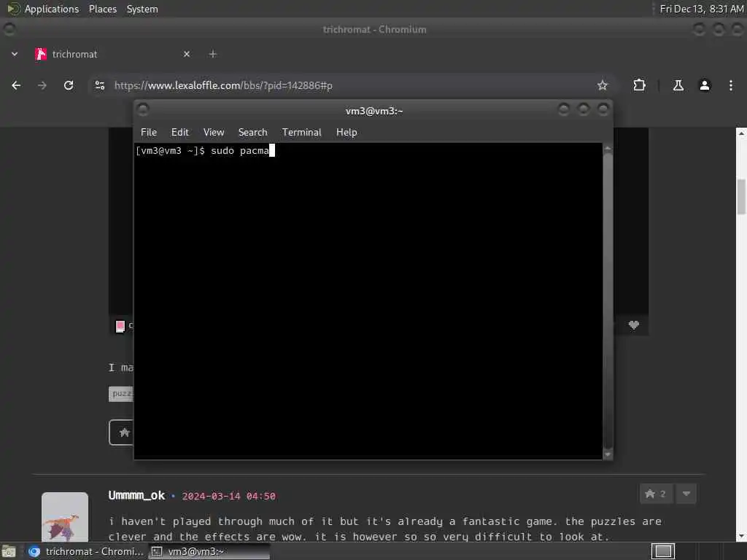
Task: Click the pink cartridge icon
Action: tap(120, 326)
